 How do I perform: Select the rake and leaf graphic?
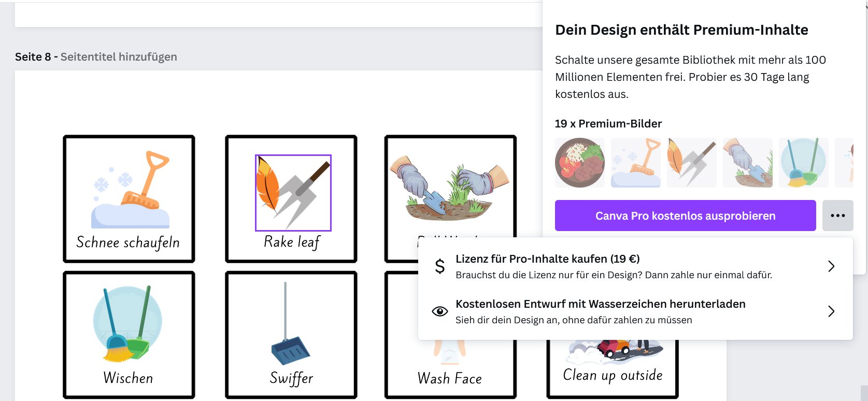293,192
